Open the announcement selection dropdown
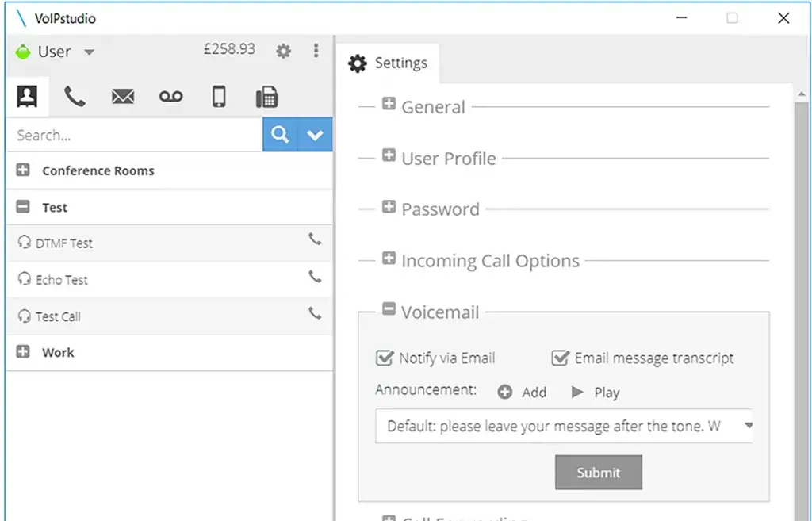This screenshot has width=812, height=521. tap(748, 425)
